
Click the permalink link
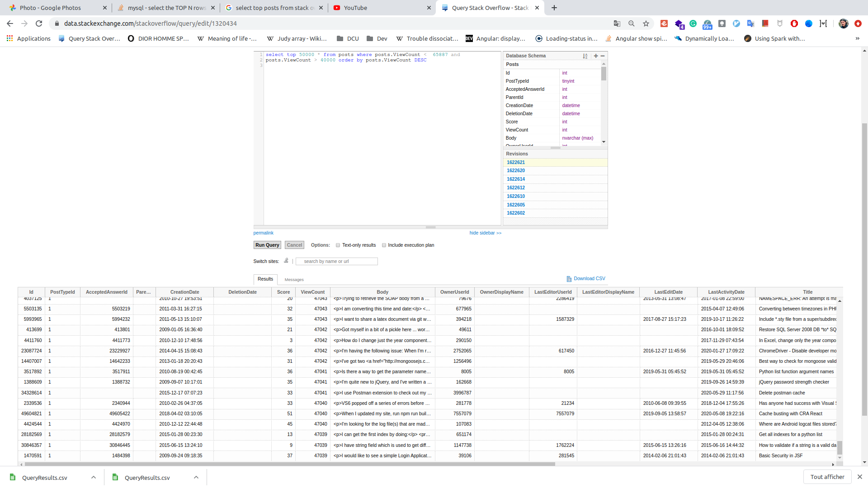coord(264,232)
